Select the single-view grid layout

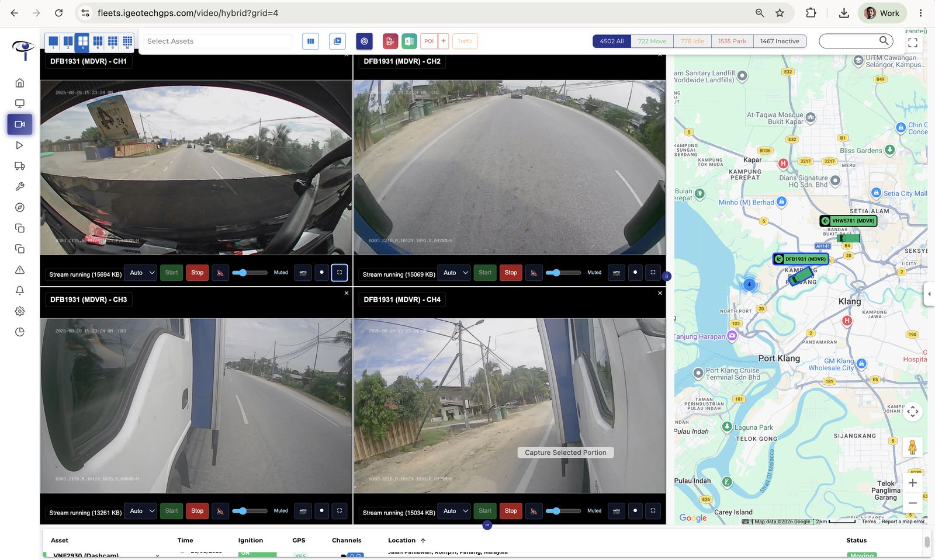click(x=53, y=41)
